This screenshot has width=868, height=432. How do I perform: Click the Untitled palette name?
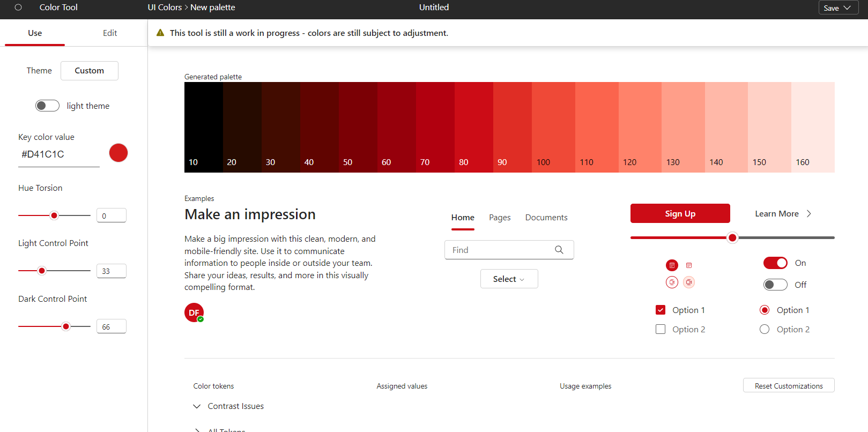tap(434, 8)
